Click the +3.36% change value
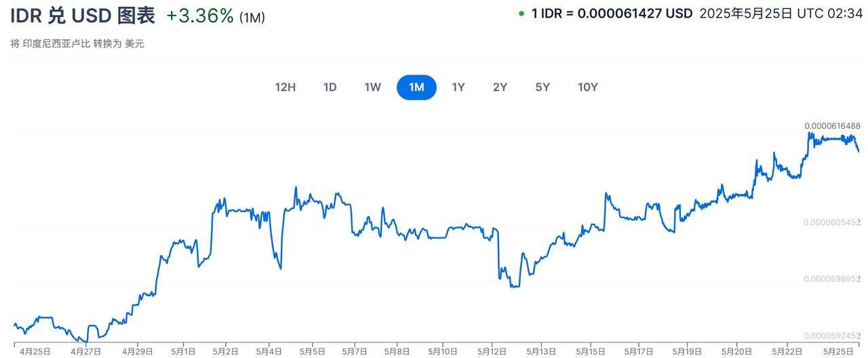The image size is (868, 358). coord(199,16)
